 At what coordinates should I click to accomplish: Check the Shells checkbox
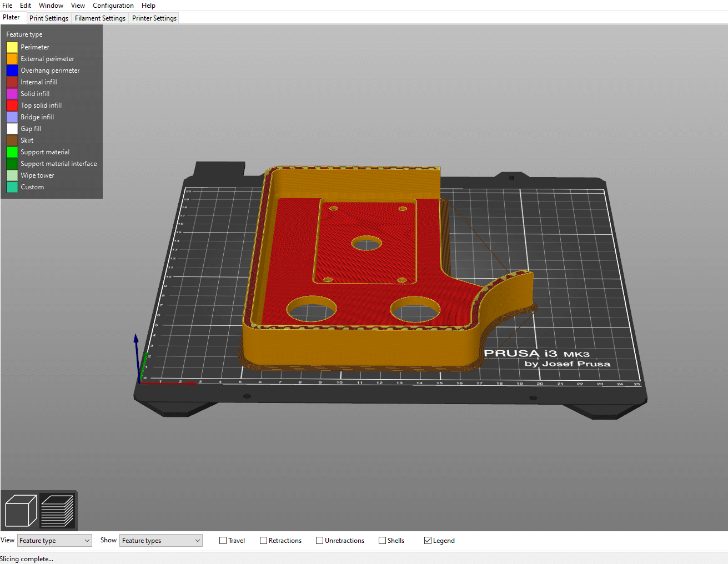coord(383,541)
